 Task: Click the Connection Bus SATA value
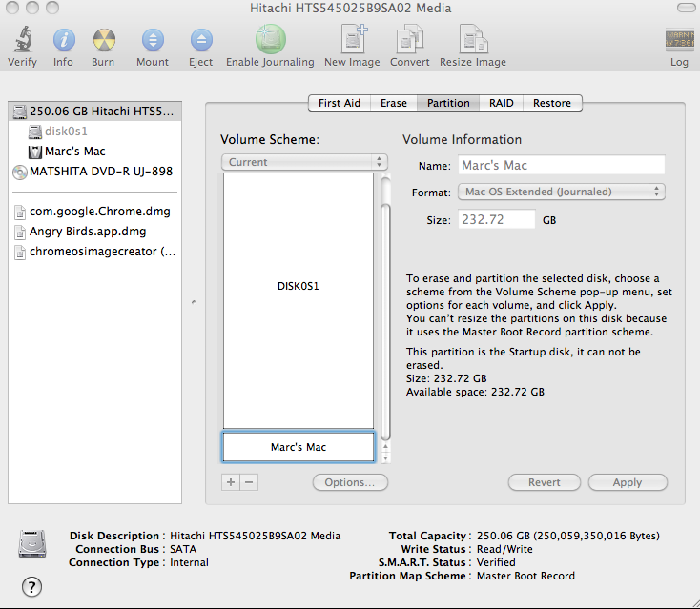pos(183,549)
